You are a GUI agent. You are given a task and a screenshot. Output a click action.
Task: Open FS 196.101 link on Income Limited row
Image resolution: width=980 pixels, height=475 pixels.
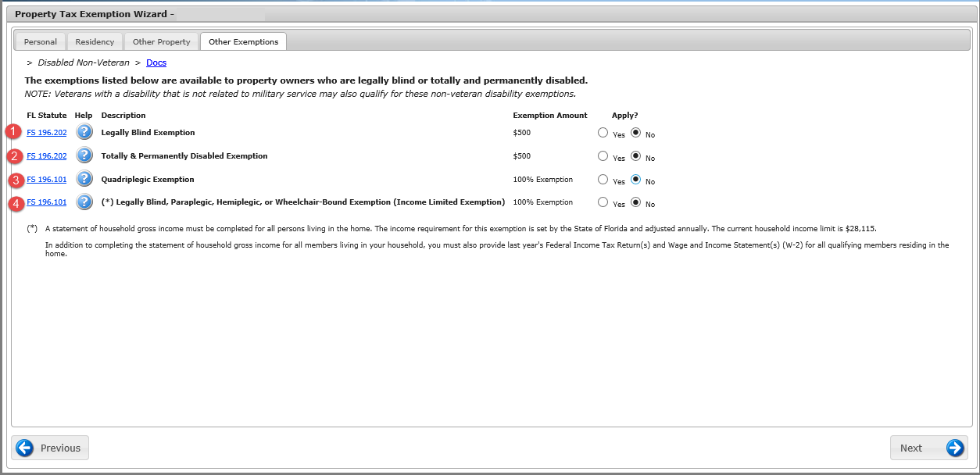[47, 202]
